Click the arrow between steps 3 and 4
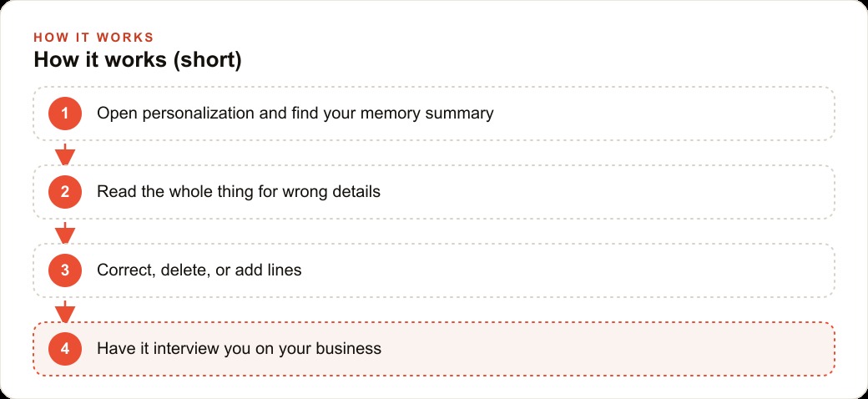 65,311
